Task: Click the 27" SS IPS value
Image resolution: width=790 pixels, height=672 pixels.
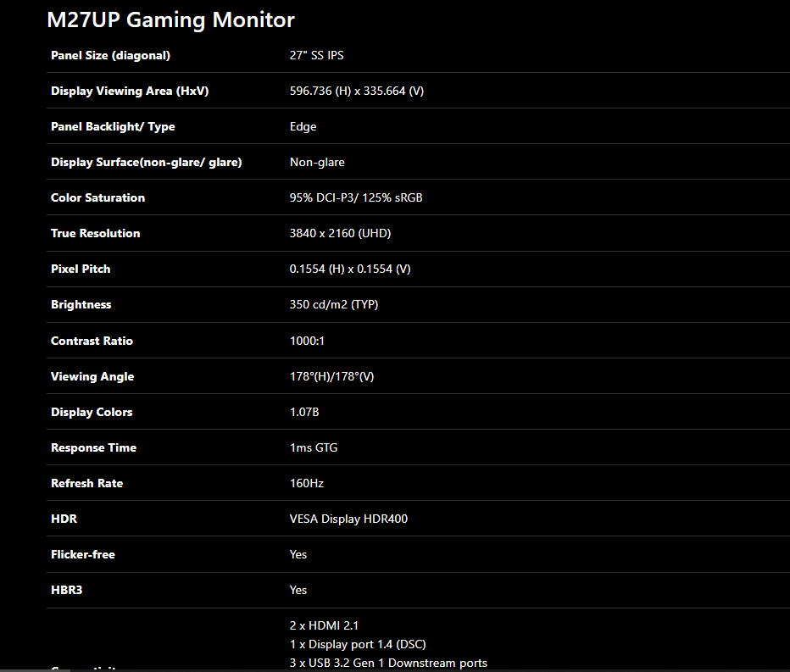Action: tap(316, 55)
